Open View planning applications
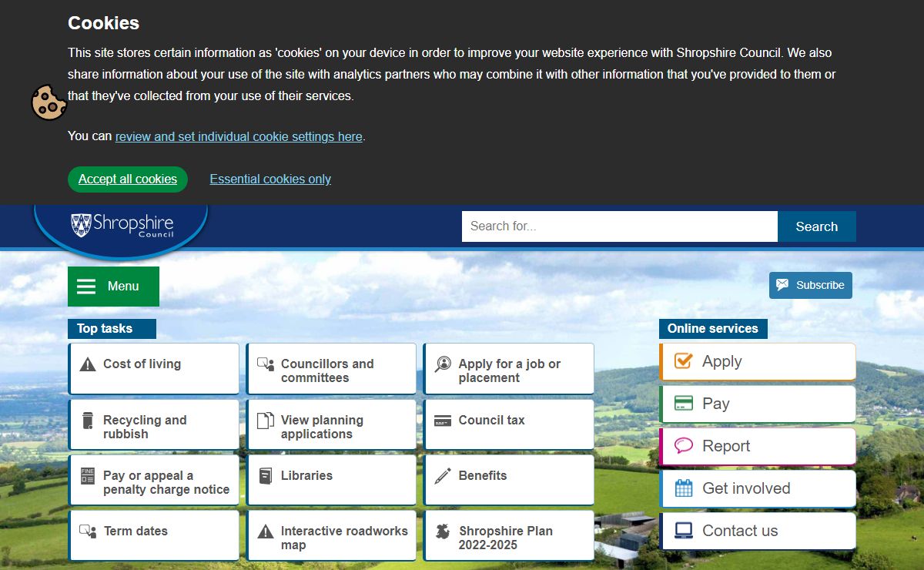 click(331, 427)
